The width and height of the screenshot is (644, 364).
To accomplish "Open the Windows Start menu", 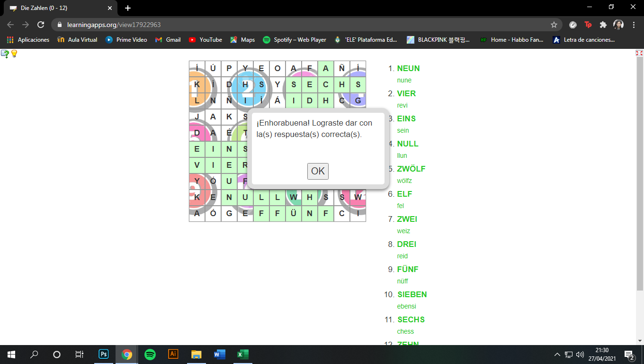I will point(11,354).
